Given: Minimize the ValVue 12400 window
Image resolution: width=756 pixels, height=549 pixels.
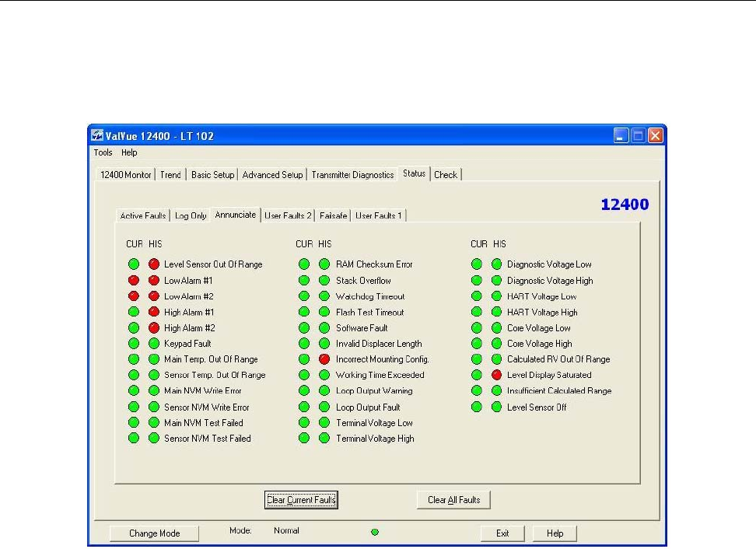Looking at the screenshot, I should point(621,135).
